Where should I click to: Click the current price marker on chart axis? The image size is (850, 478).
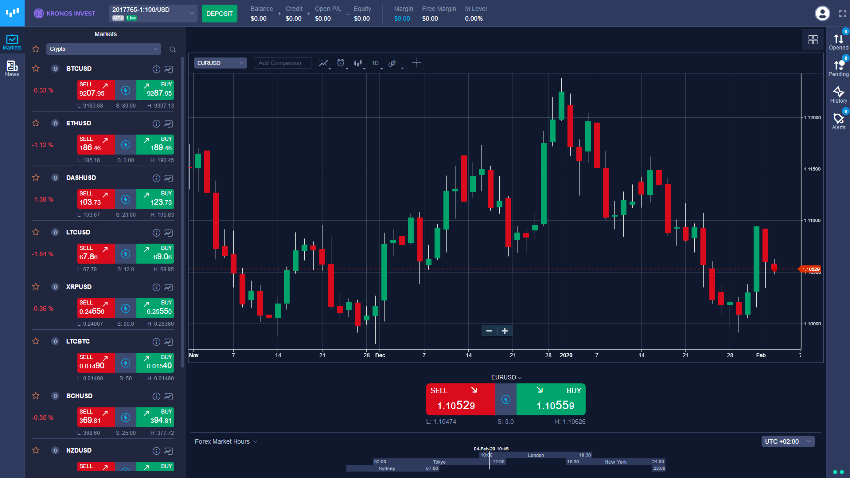(810, 269)
